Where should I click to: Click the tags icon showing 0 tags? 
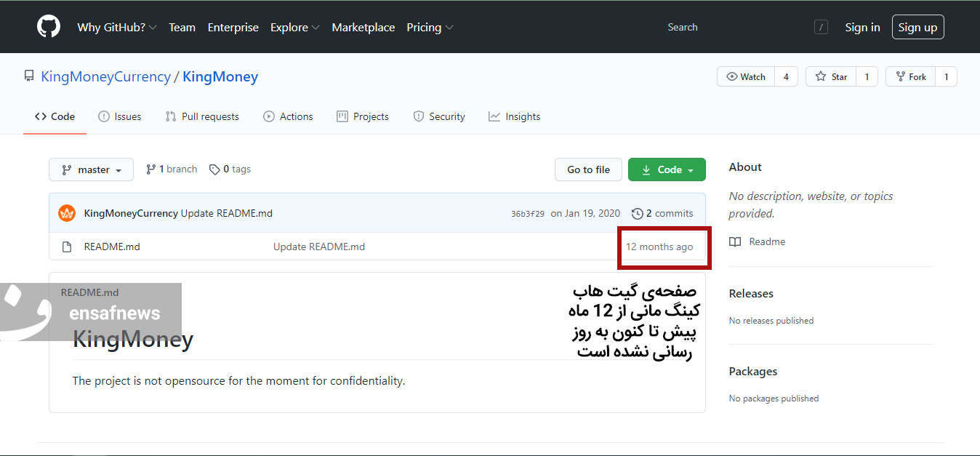[x=214, y=169]
